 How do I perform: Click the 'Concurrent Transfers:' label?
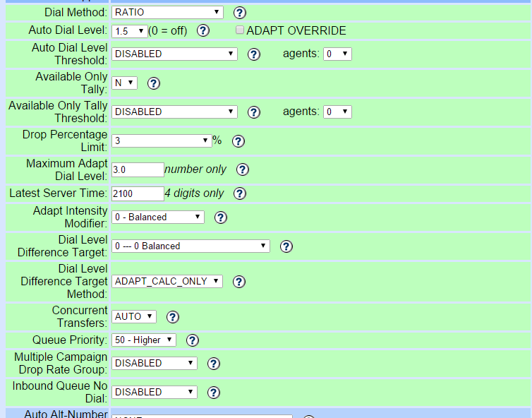click(80, 316)
